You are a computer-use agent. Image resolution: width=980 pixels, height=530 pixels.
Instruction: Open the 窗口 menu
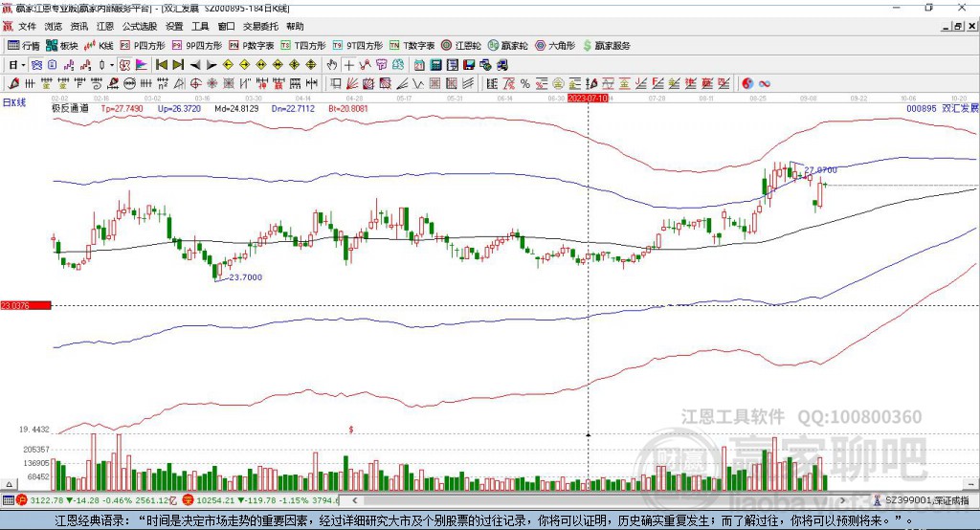[x=226, y=26]
